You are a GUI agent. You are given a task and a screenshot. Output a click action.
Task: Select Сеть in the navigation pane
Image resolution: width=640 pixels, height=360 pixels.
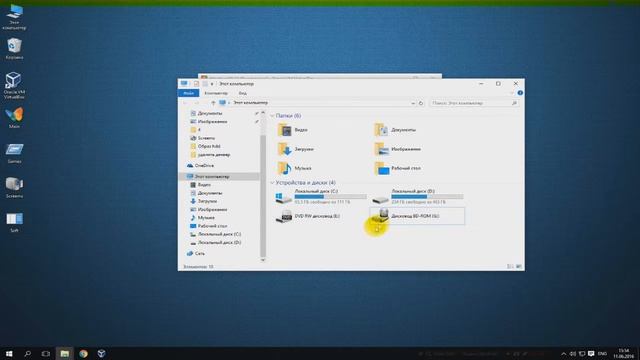coord(196,253)
